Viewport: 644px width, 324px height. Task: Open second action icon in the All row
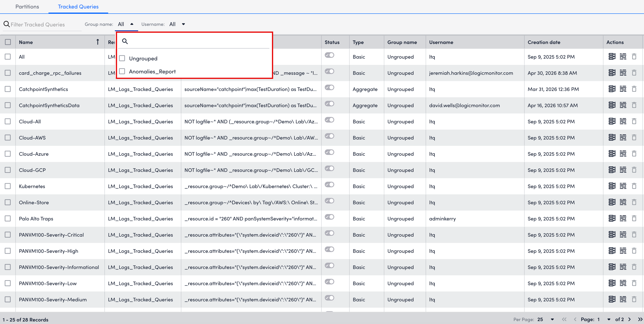(623, 56)
